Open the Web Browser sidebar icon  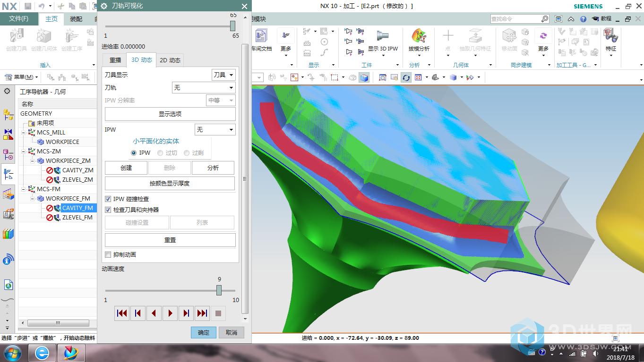pos(8,285)
